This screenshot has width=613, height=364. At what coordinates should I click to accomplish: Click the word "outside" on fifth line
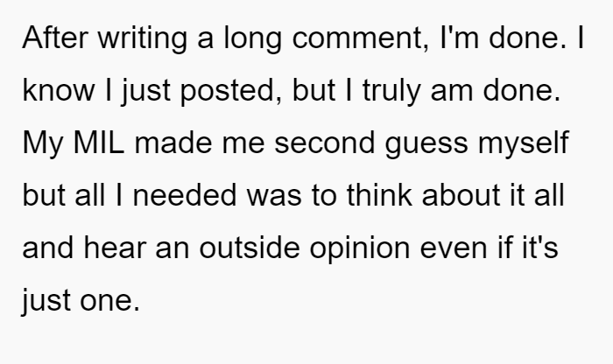pyautogui.click(x=250, y=248)
